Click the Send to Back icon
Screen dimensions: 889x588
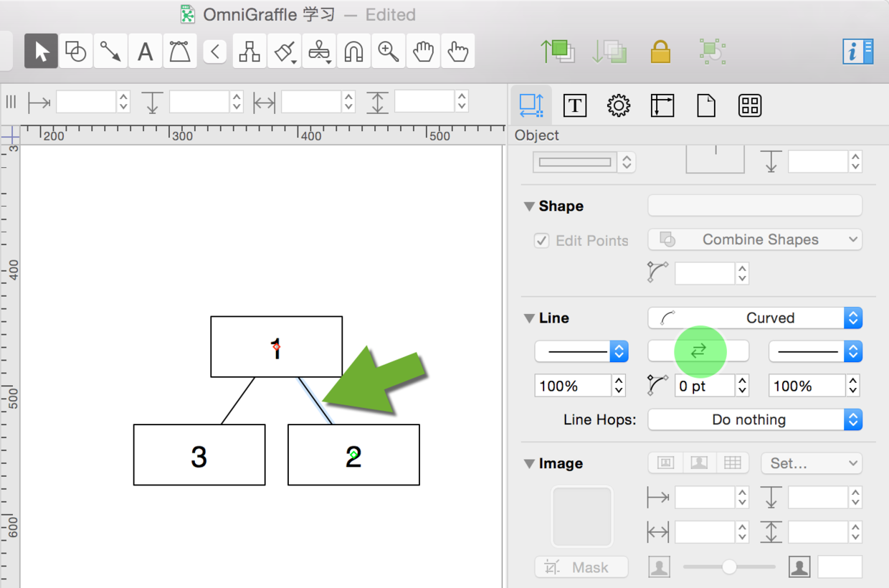tap(609, 51)
